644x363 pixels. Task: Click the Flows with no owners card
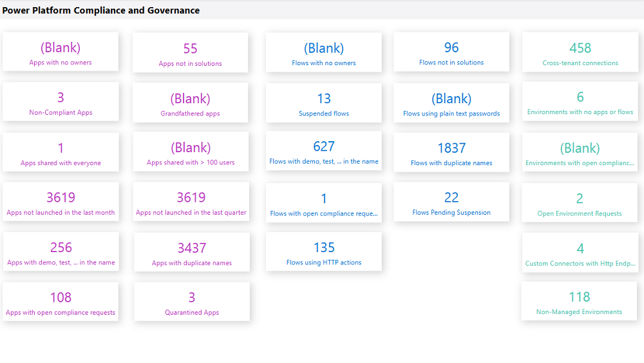pos(324,52)
